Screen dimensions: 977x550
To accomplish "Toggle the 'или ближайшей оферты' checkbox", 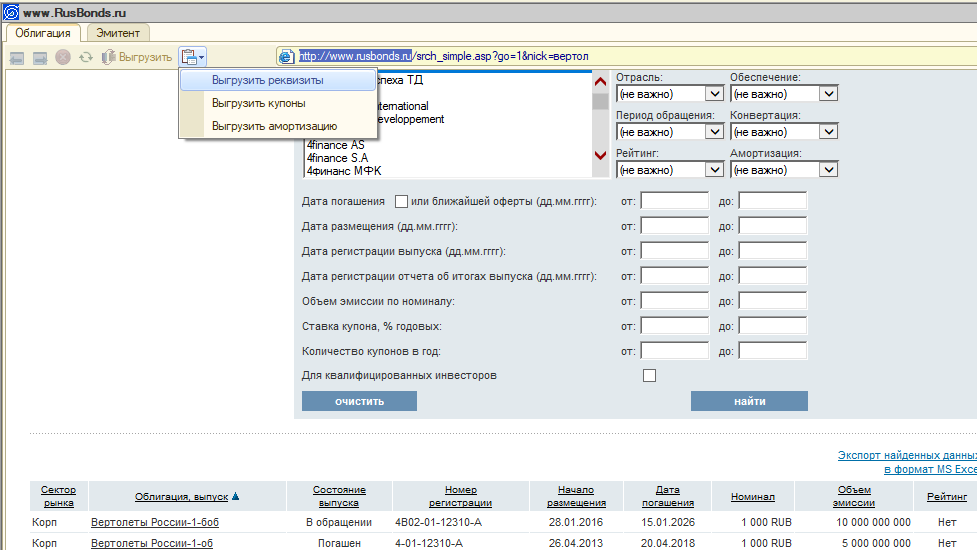I will [x=402, y=201].
